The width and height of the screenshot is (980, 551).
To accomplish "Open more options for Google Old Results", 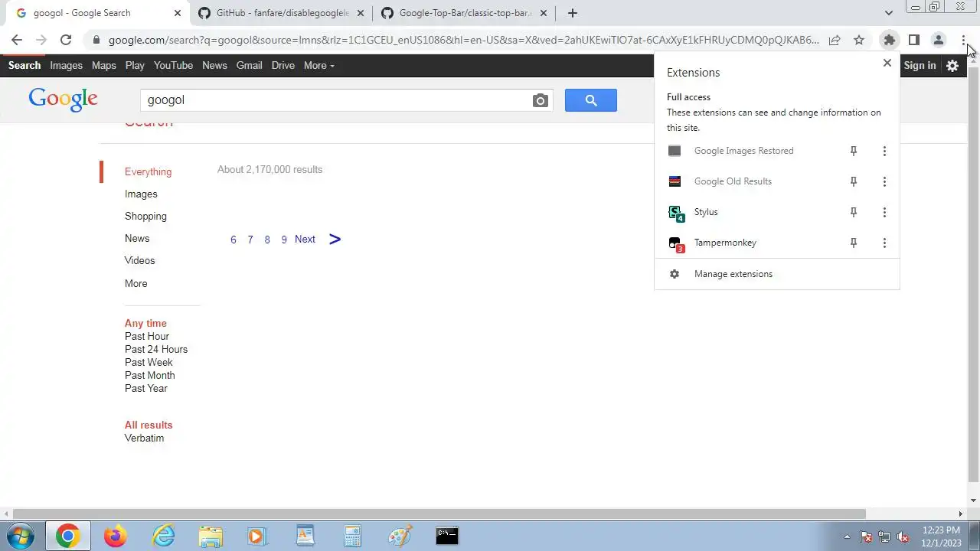I will click(x=884, y=181).
